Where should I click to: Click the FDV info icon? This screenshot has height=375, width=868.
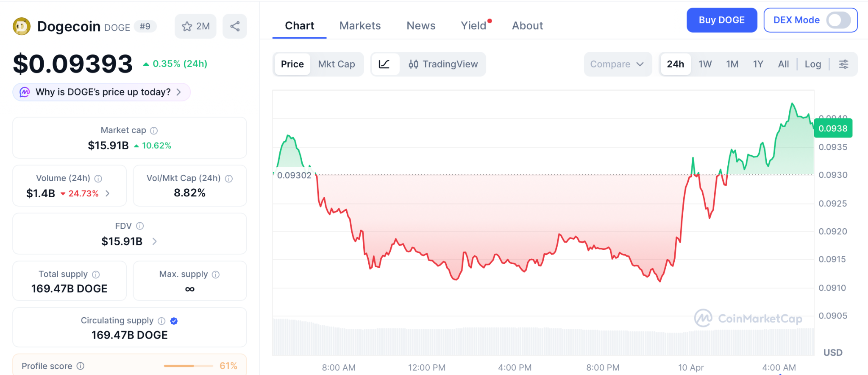pyautogui.click(x=140, y=226)
